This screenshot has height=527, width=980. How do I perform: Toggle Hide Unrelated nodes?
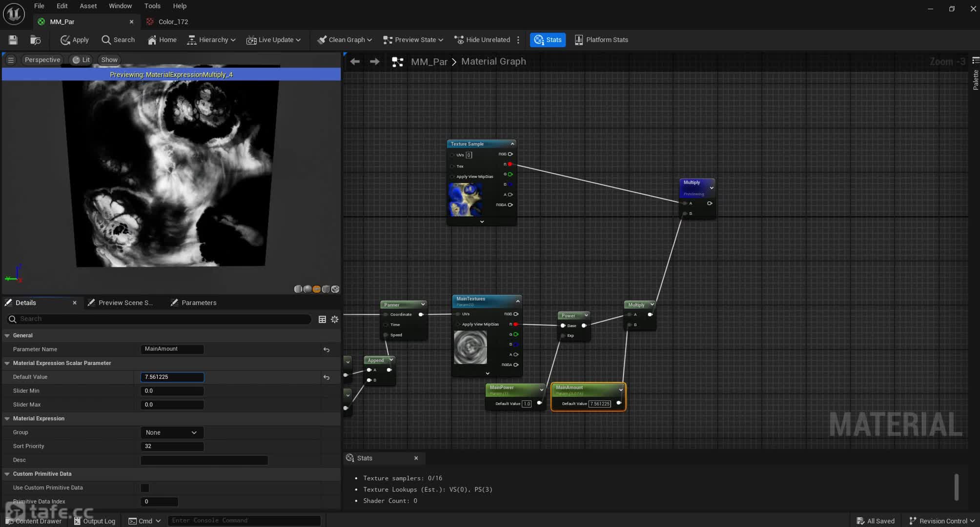click(x=482, y=40)
